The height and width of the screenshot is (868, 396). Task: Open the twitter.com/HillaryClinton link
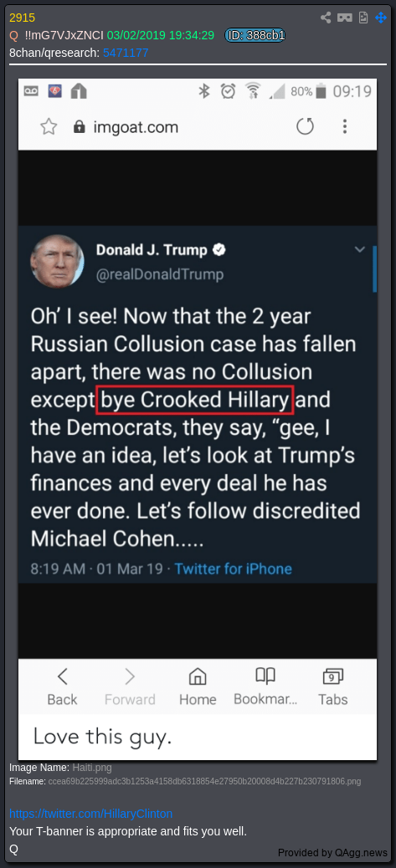(90, 814)
